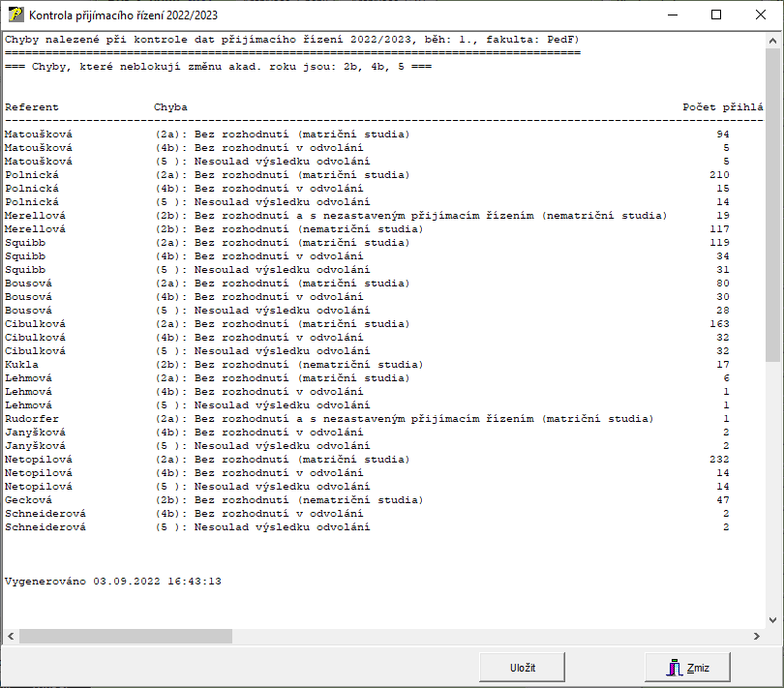Click the Zmiz button to dismiss

(x=687, y=667)
